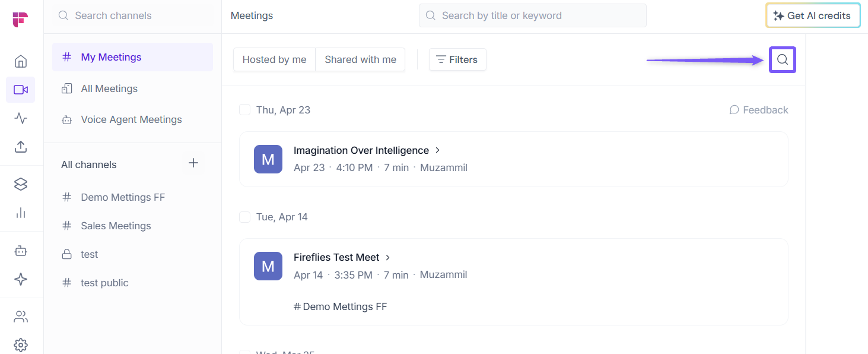Viewport: 868px width, 354px height.
Task: Switch to Hosted by me tab
Action: [274, 59]
